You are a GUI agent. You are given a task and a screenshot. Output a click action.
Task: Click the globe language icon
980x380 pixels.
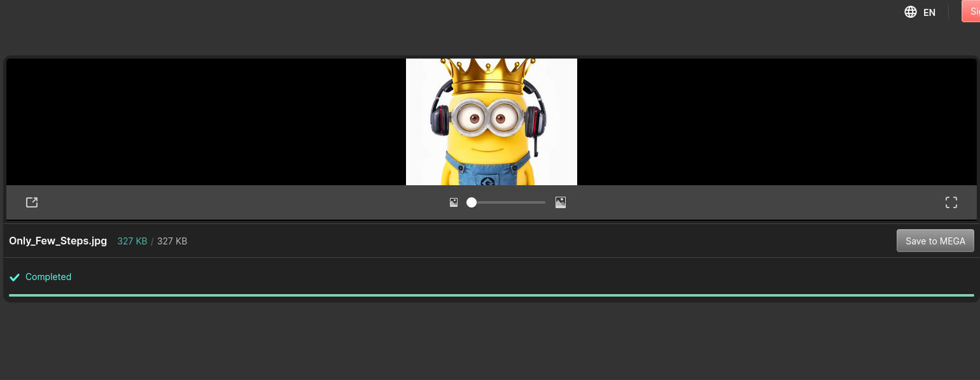tap(911, 12)
